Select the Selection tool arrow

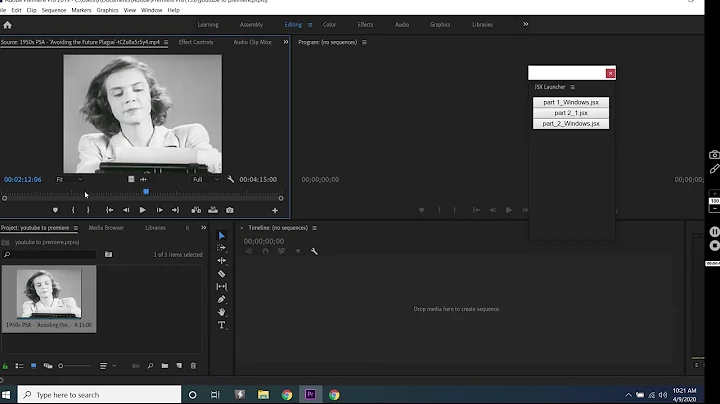coord(222,236)
